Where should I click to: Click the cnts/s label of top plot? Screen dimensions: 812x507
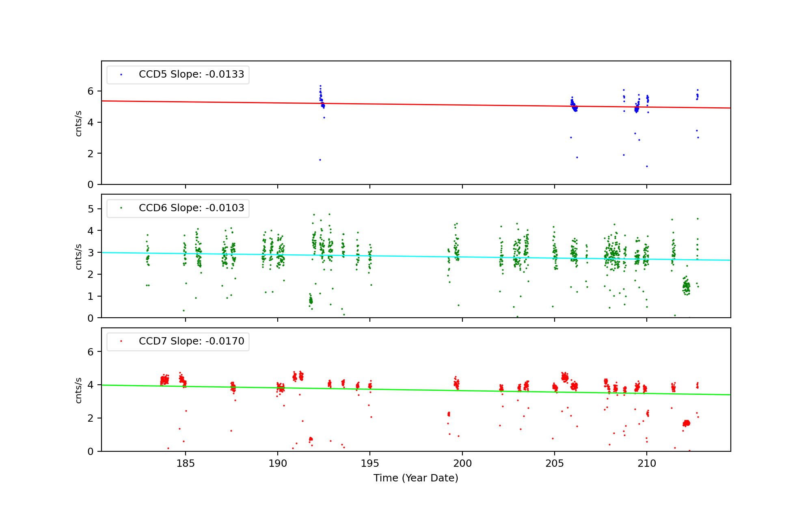[79, 123]
